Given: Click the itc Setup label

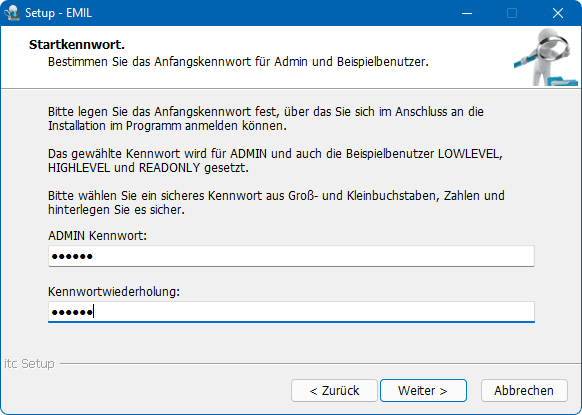Looking at the screenshot, I should point(29,363).
